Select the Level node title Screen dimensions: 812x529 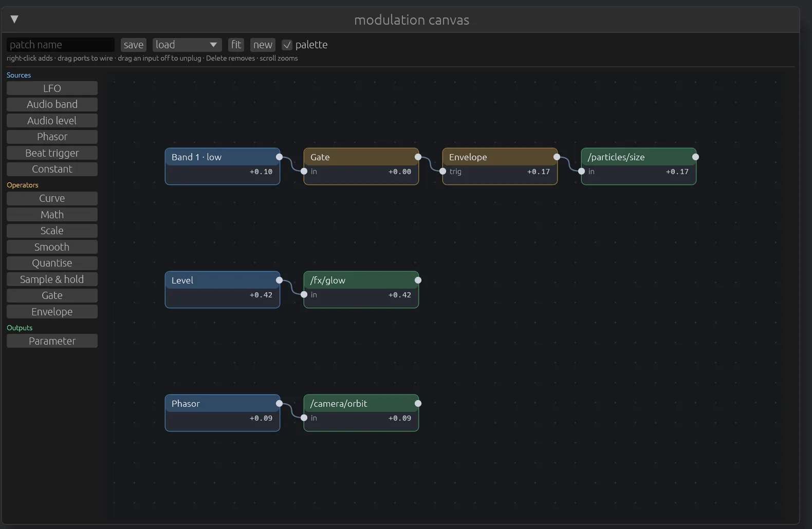pos(182,280)
